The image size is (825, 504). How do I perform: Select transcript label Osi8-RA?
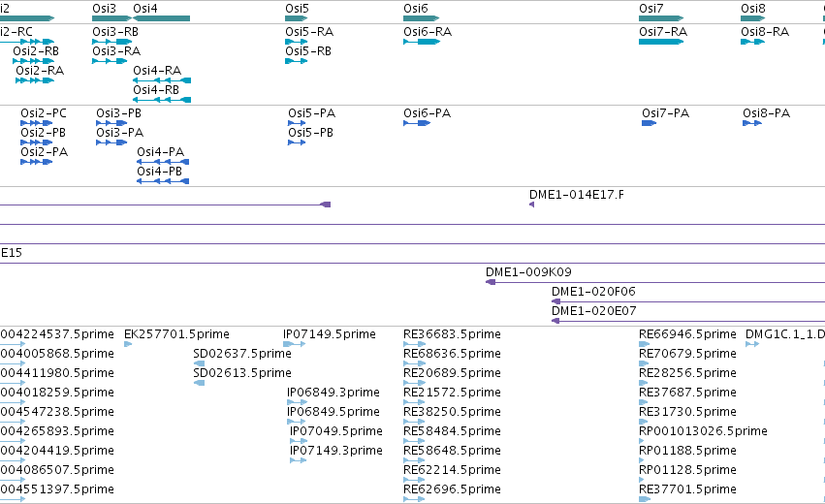click(x=765, y=32)
